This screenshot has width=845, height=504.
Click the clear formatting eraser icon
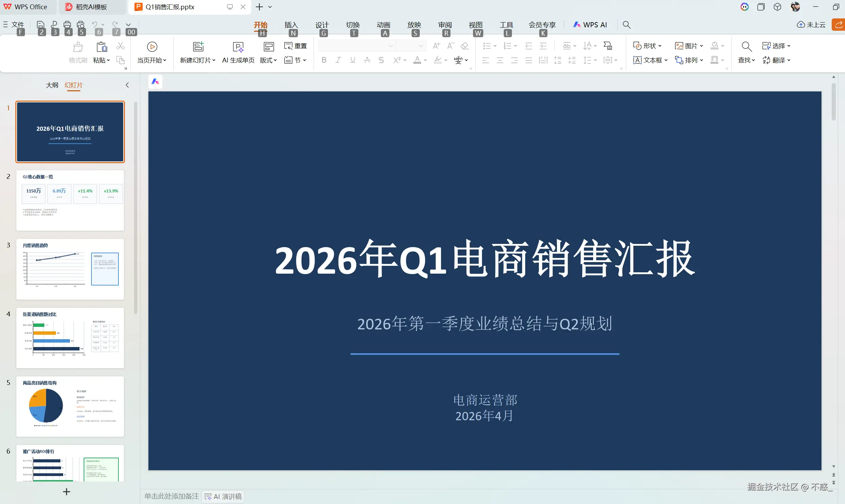tap(464, 46)
